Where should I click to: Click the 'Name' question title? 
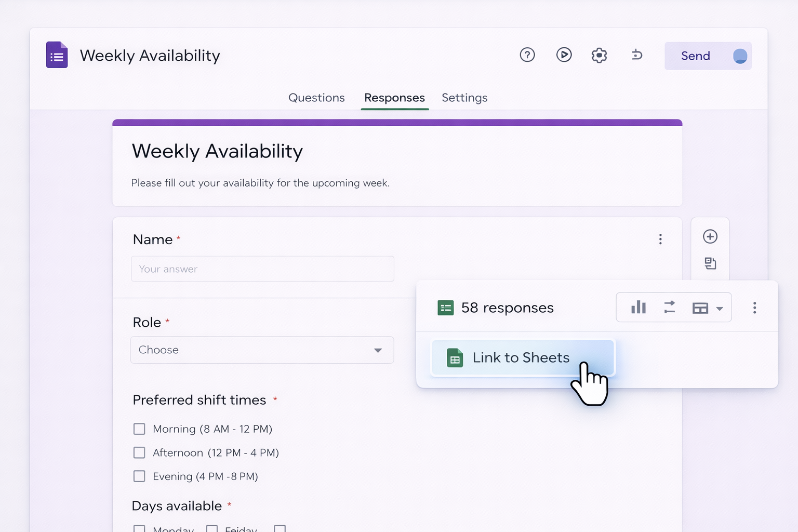click(153, 240)
